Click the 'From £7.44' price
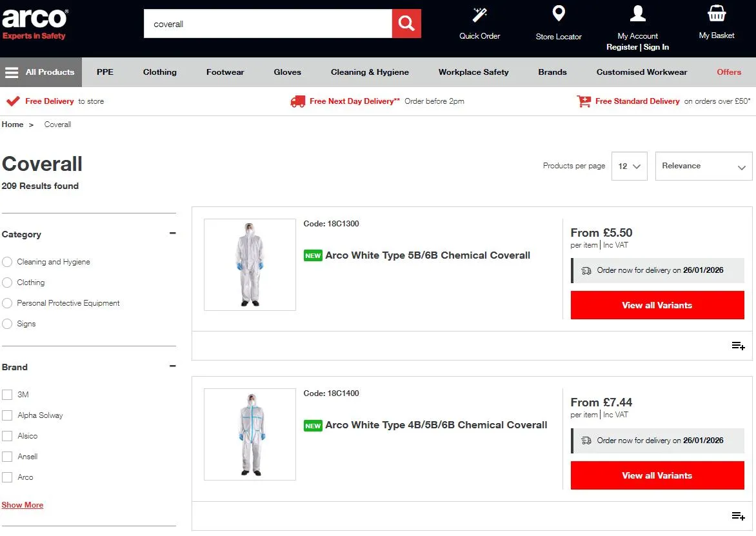This screenshot has width=756, height=536. pyautogui.click(x=601, y=402)
